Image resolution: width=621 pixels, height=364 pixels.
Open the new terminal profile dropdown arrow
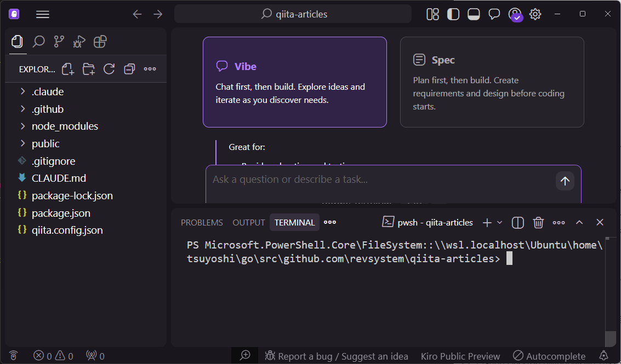499,222
